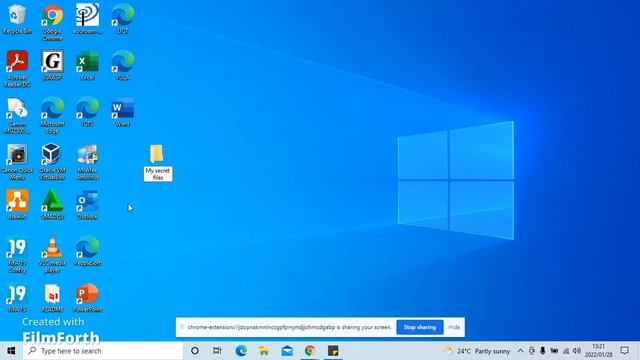The image size is (640, 360).
Task: Open the network status tray icon
Action: point(566,351)
